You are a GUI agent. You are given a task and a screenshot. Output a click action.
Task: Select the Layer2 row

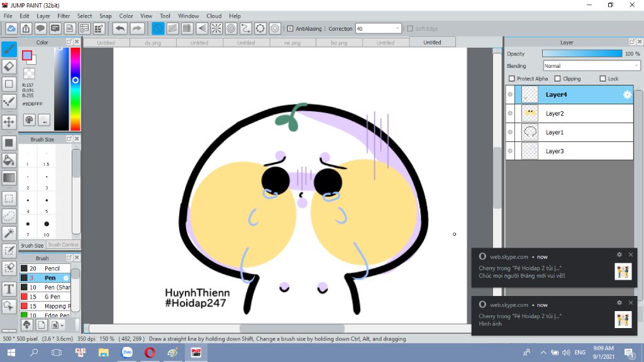570,113
